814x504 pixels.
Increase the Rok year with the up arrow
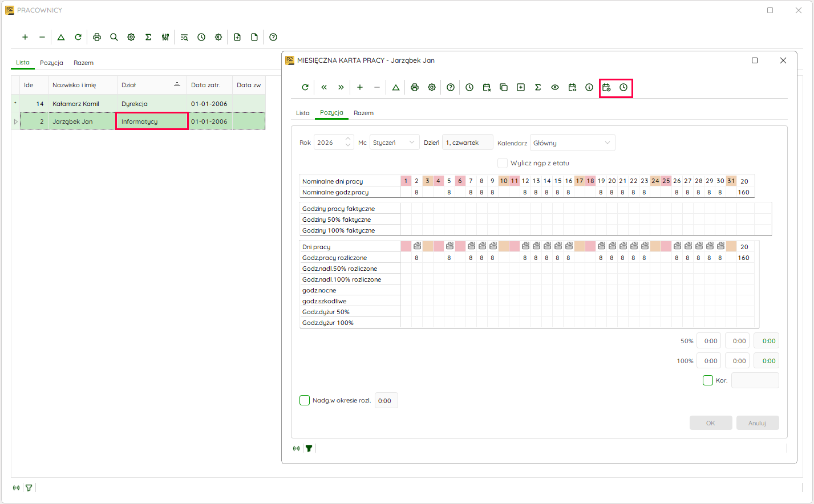[349, 139]
